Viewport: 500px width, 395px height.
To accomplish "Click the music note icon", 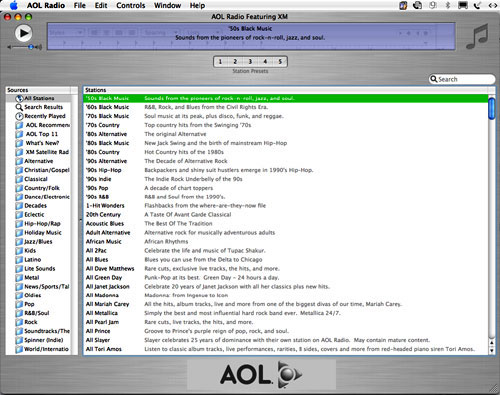I will pos(477,36).
